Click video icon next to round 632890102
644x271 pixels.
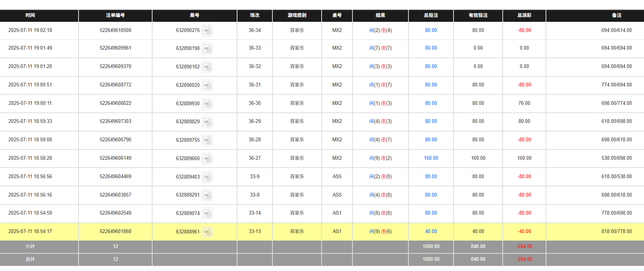point(207,67)
